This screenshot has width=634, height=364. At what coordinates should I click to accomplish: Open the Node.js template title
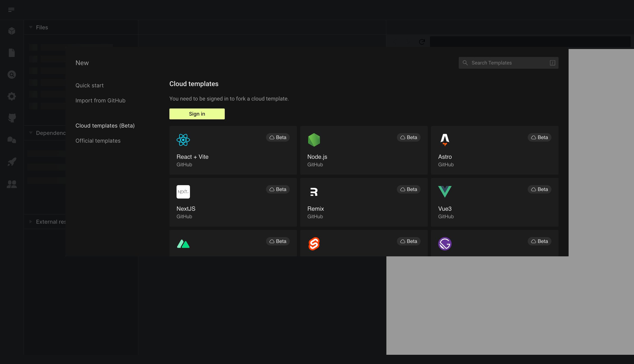317,157
